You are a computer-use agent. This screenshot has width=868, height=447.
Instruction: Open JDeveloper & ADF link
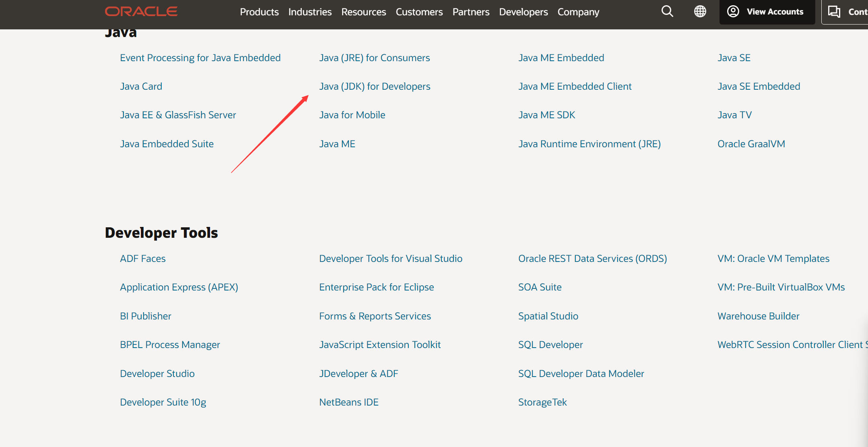pos(359,374)
